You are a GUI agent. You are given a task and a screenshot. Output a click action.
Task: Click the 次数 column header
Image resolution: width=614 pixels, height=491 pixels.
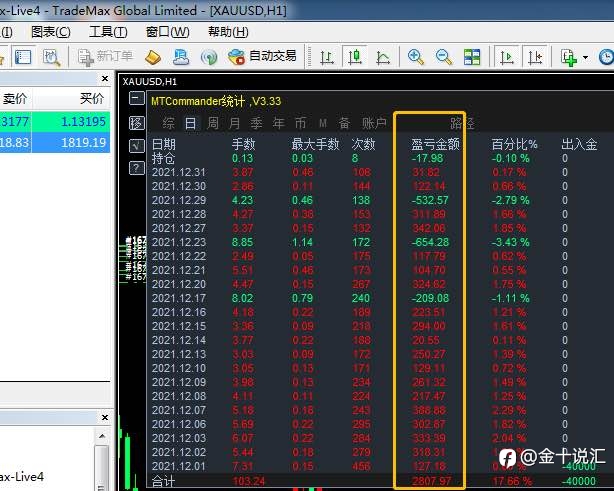(x=363, y=144)
